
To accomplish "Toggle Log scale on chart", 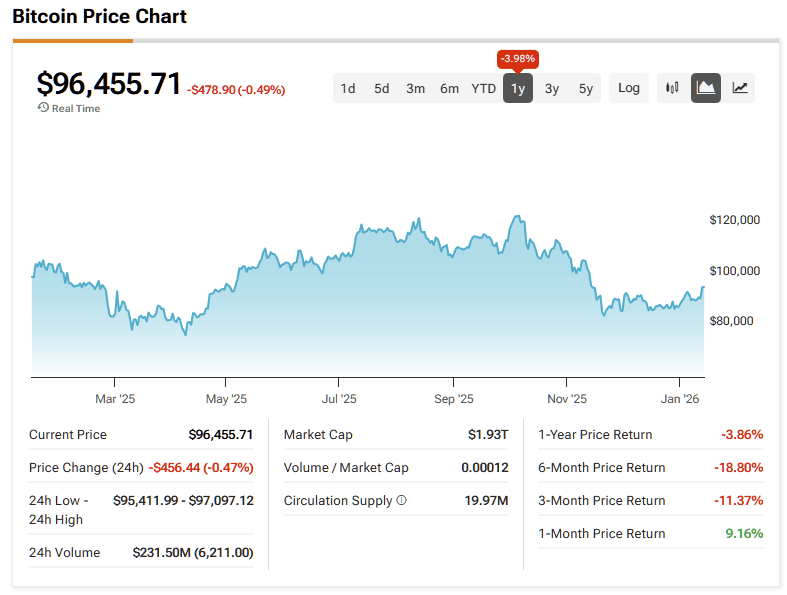I will 628,88.
